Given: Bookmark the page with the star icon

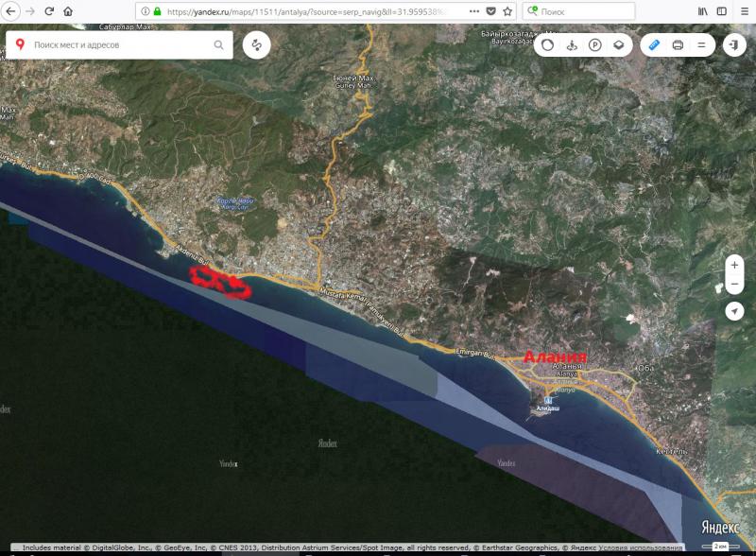Looking at the screenshot, I should pos(507,11).
